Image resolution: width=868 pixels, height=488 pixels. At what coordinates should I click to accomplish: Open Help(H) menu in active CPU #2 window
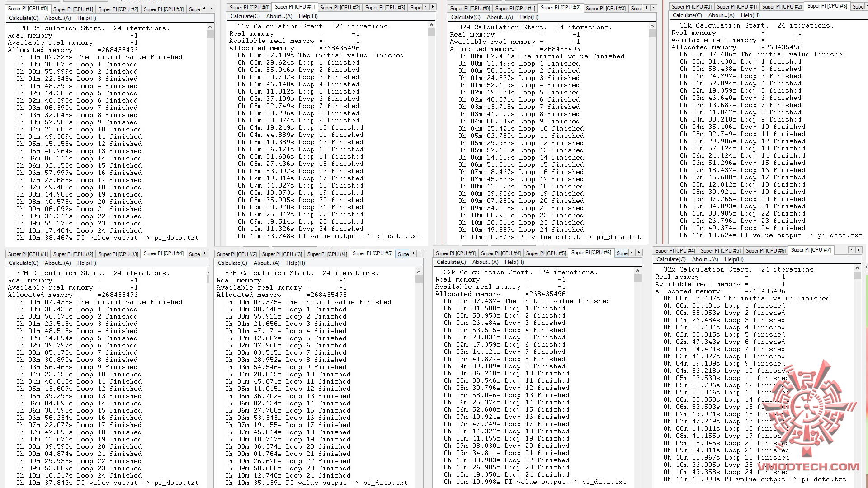(528, 17)
